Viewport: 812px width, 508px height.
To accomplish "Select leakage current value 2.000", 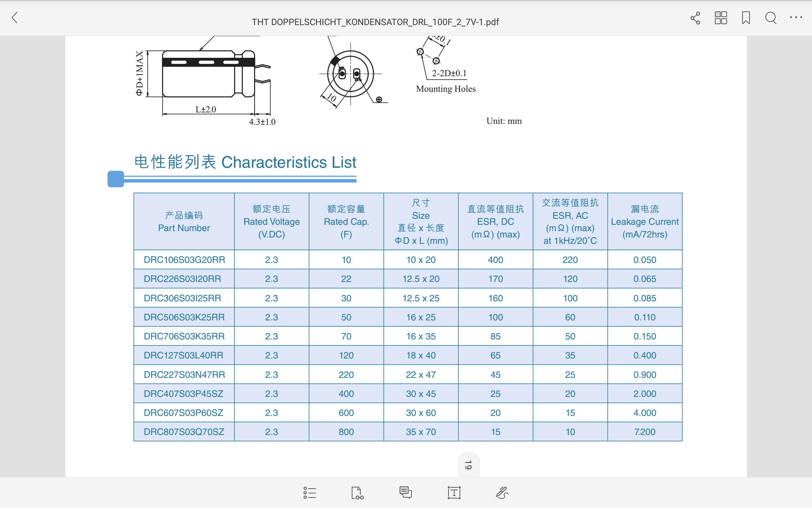I will coord(645,394).
